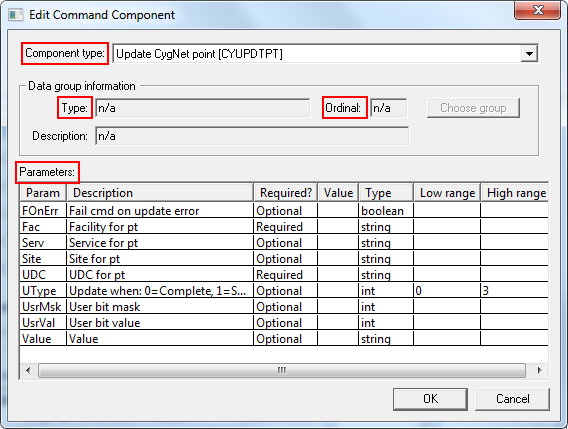Click 'Facility for pt' description cell
This screenshot has width=568, height=429.
tap(160, 226)
